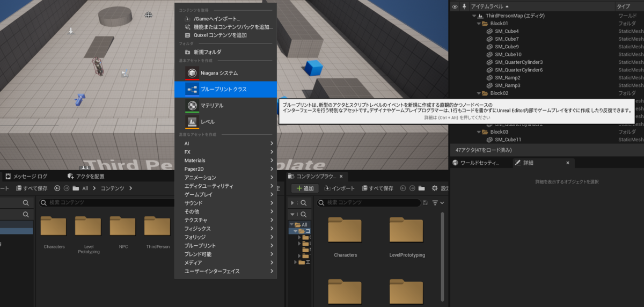Click SM_QuarterCylinder3 mesh icon

(489, 62)
